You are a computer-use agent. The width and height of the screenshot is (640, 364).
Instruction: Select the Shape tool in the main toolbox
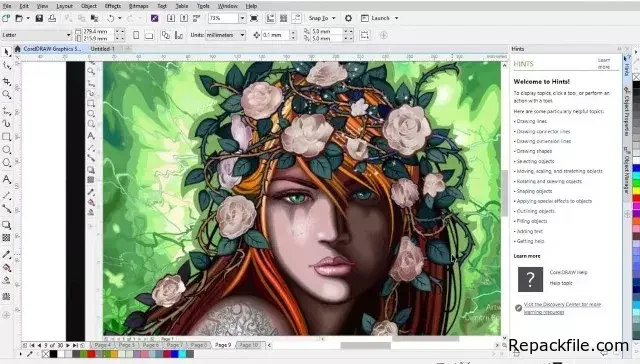7,66
